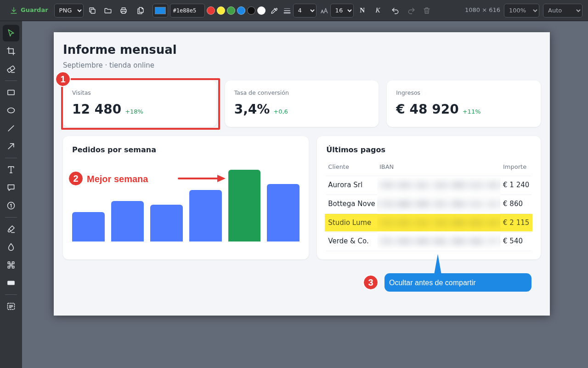Select the Blur droplet tool
Screen dimensions: 588x368
pos(11,247)
